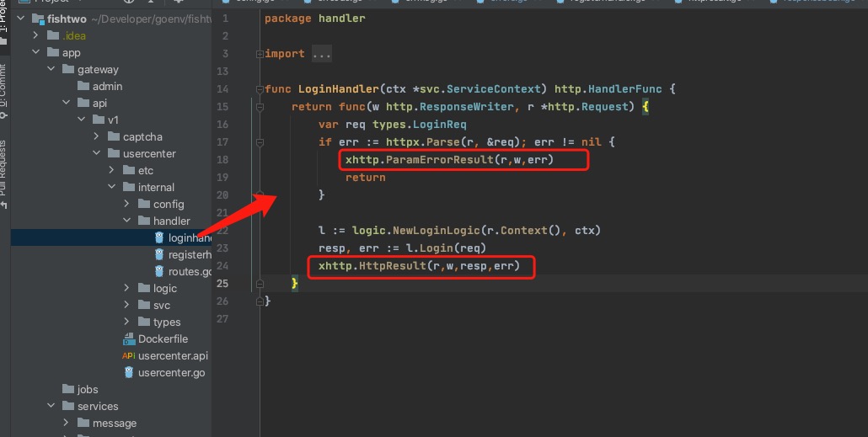The image size is (868, 437).
Task: Click the gateway folder icon
Action: [x=68, y=69]
